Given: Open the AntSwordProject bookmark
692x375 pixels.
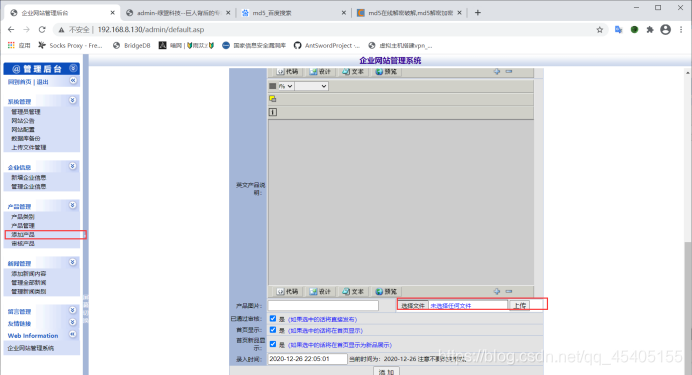Looking at the screenshot, I should (327, 45).
